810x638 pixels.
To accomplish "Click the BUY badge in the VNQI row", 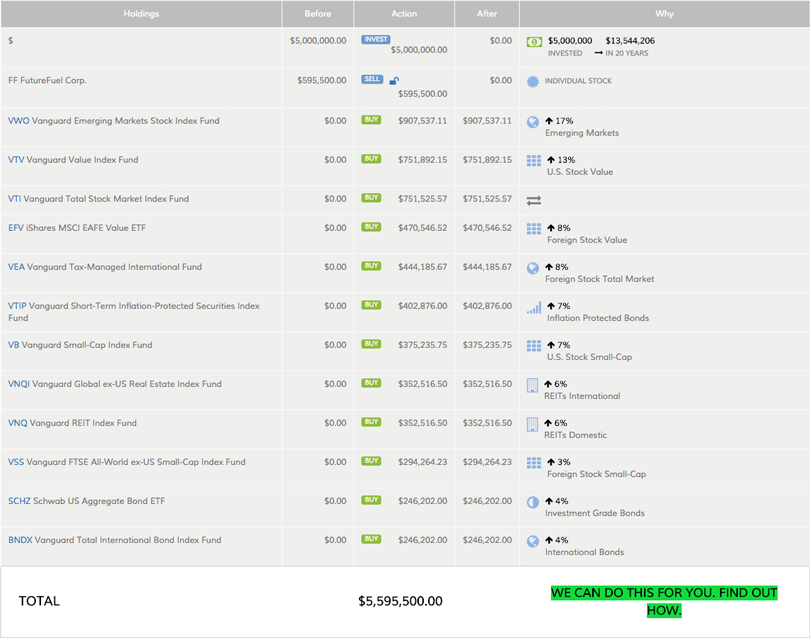I will [x=371, y=383].
